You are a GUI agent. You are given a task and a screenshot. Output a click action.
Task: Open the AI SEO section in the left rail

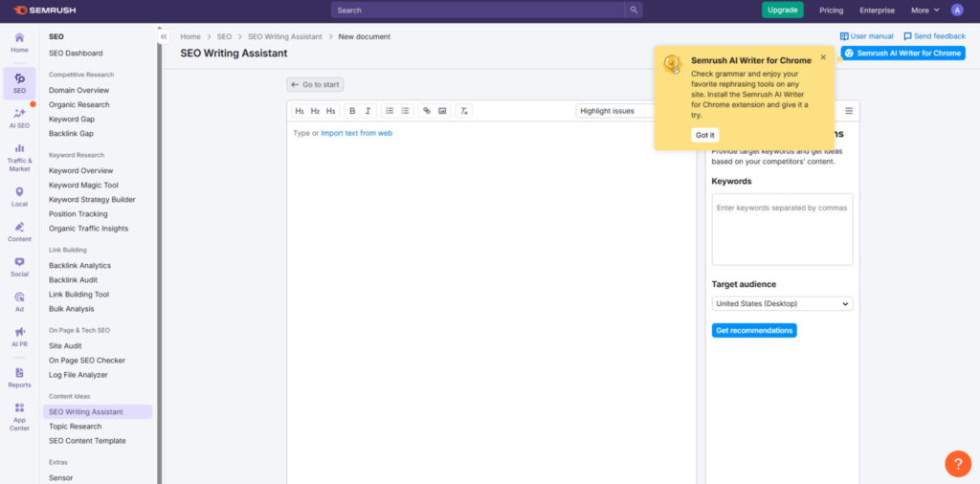click(19, 118)
